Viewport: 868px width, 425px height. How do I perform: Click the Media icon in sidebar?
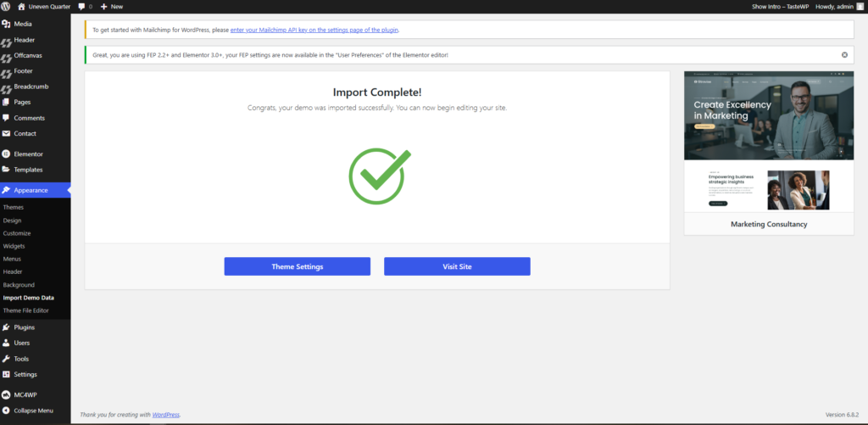7,25
